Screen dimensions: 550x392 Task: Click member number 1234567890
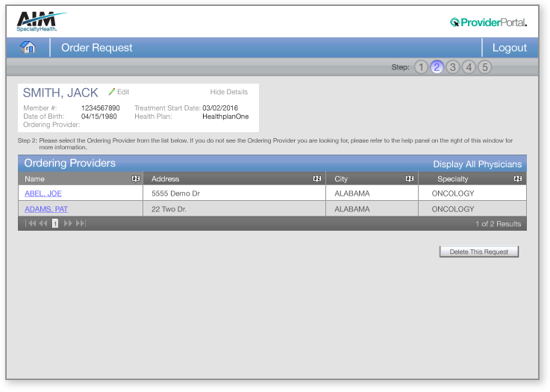[x=100, y=108]
